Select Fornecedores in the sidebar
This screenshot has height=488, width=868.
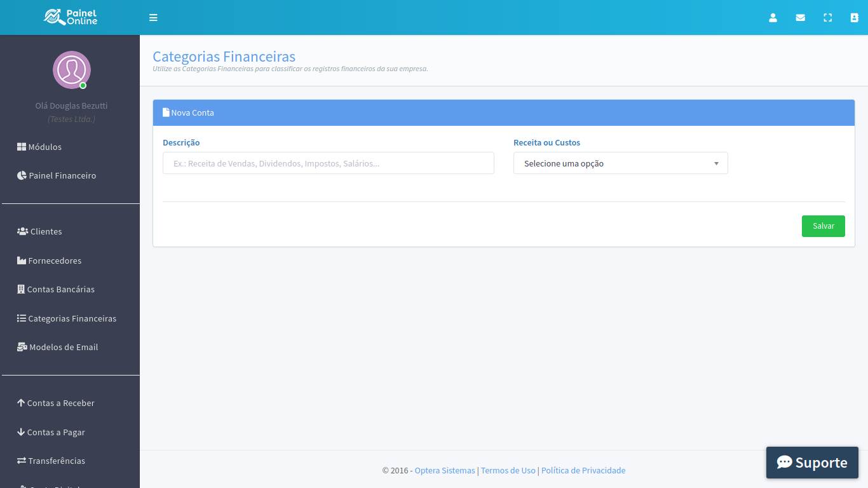[49, 261]
